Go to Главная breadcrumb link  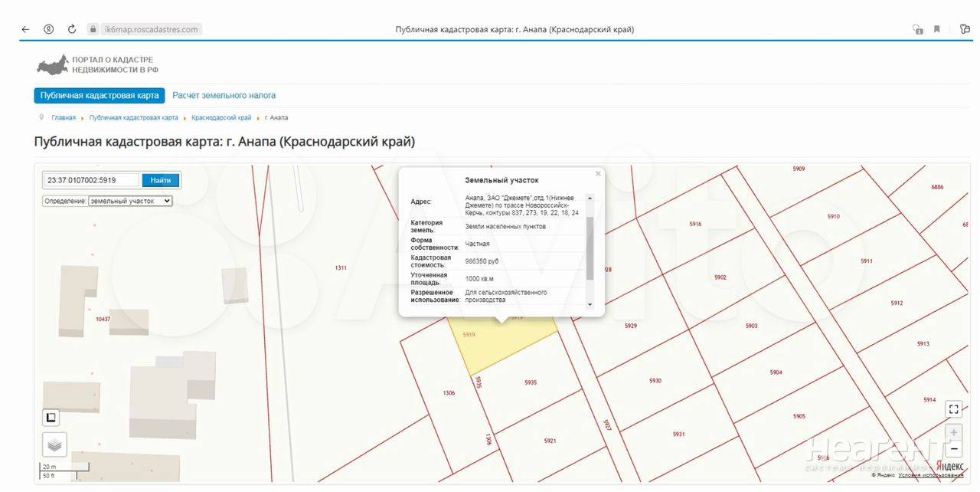click(64, 118)
